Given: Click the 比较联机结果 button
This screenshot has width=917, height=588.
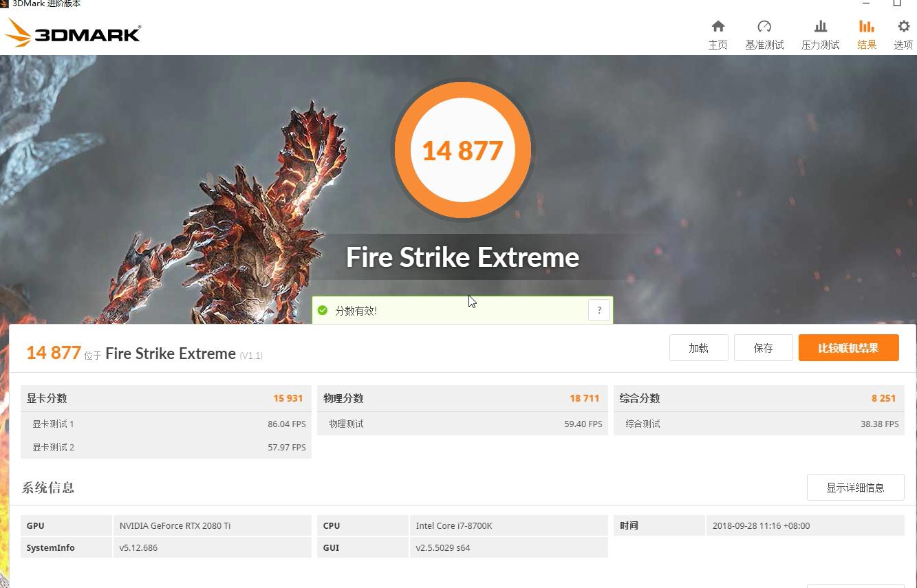Looking at the screenshot, I should (848, 348).
